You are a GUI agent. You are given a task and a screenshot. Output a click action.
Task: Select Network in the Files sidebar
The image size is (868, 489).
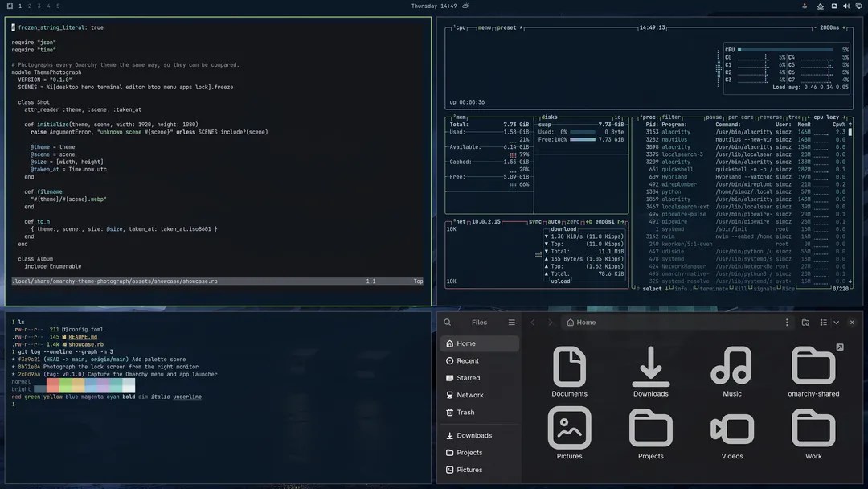(479, 395)
